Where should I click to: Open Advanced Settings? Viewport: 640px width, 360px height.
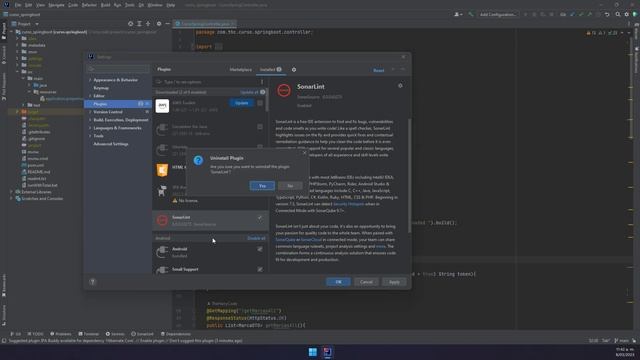[111, 144]
